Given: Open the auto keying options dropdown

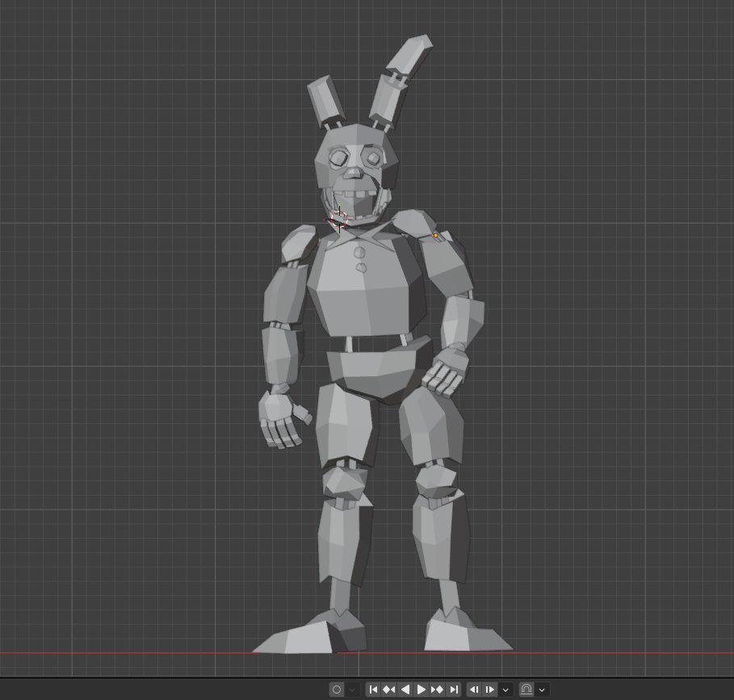Looking at the screenshot, I should (x=352, y=690).
